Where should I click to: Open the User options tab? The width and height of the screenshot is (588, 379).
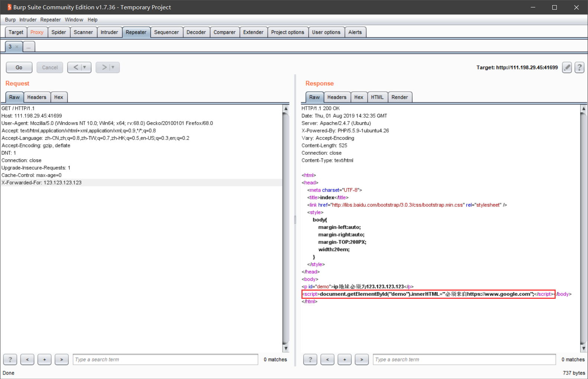[326, 32]
